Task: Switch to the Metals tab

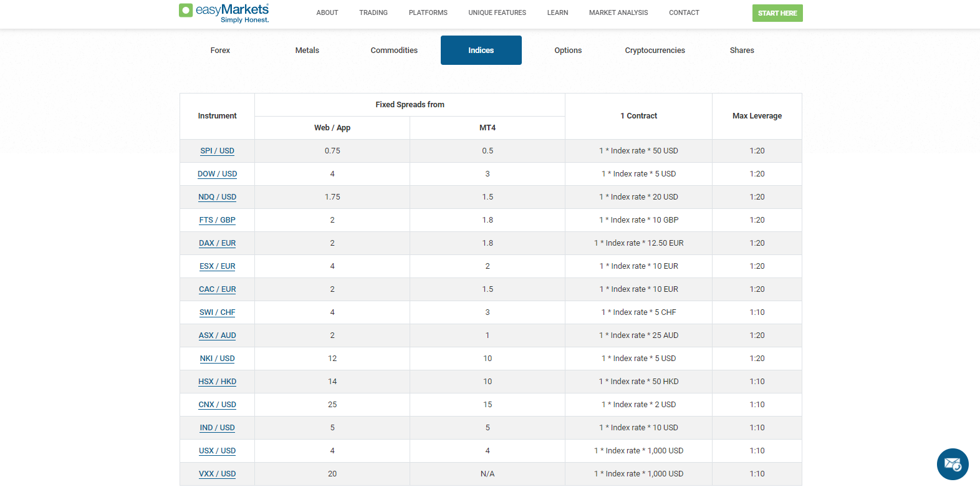Action: click(x=307, y=50)
